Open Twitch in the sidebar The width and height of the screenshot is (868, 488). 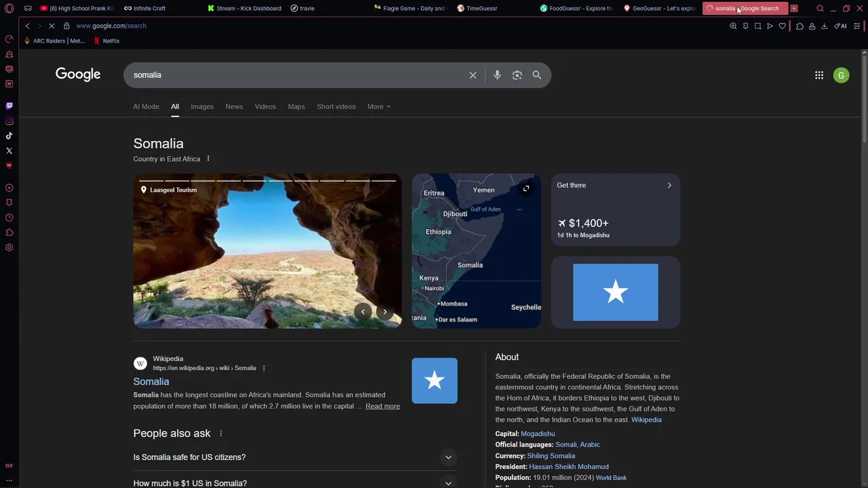point(9,106)
